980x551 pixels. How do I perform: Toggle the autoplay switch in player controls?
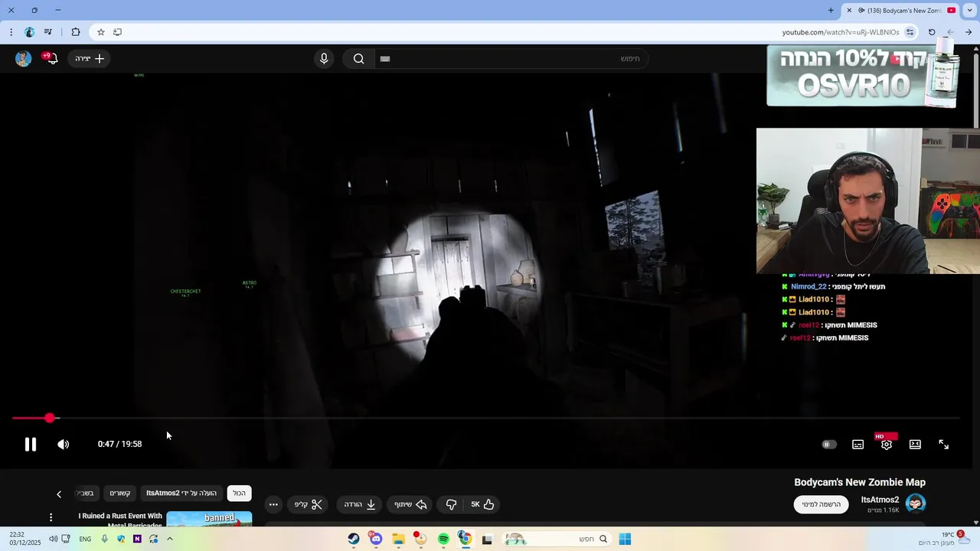[x=829, y=445]
